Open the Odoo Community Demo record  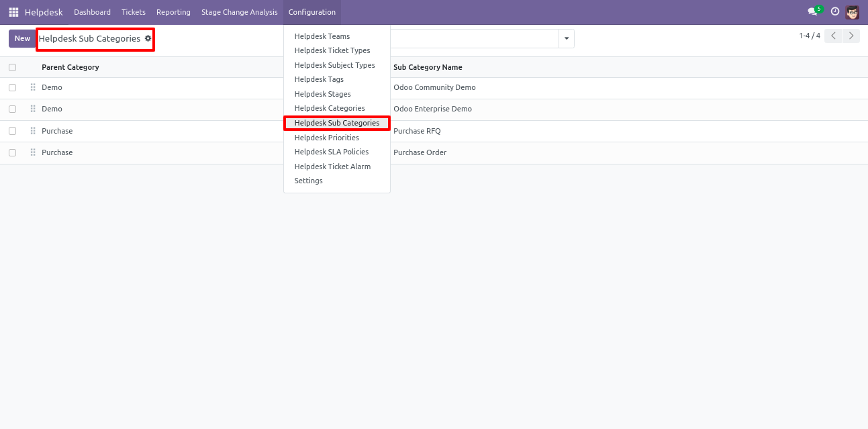434,87
